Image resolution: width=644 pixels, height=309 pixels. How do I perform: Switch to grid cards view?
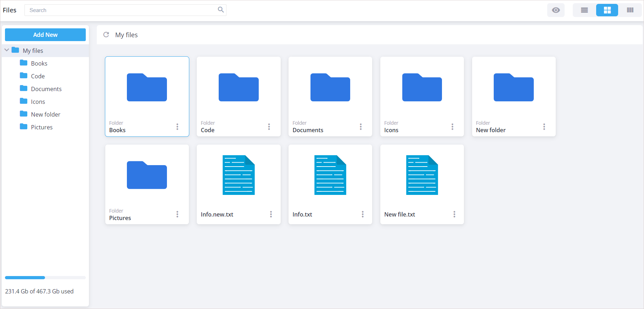tap(607, 10)
